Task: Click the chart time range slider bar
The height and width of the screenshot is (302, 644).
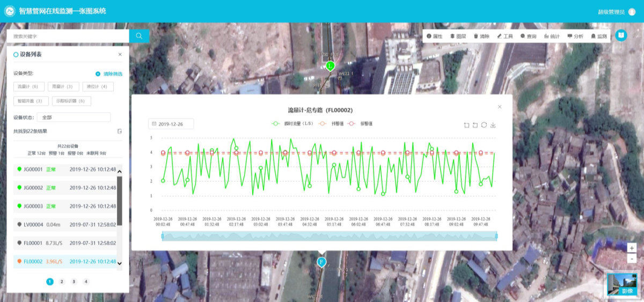Action: (x=329, y=236)
